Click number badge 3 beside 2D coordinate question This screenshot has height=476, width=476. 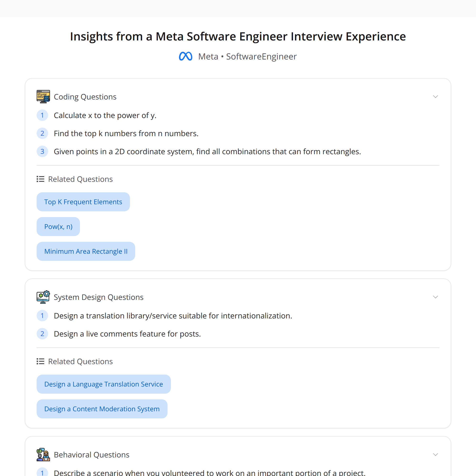click(x=42, y=152)
